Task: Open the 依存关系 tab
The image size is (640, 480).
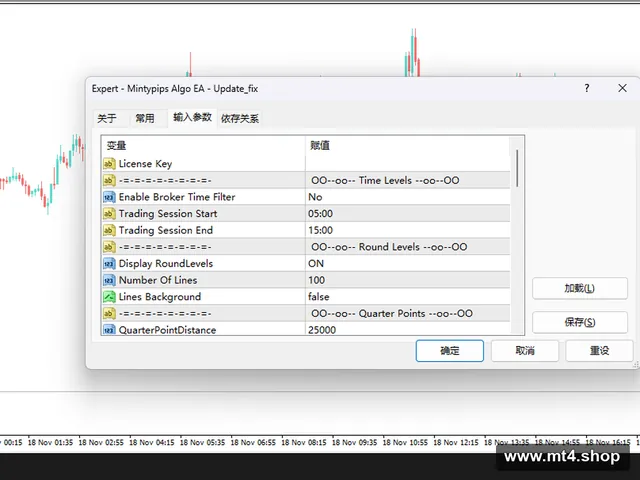Action: click(240, 119)
